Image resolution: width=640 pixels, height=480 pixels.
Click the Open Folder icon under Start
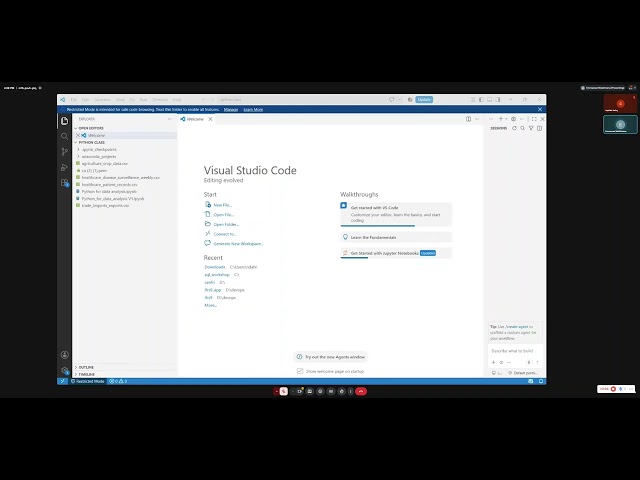tap(208, 224)
